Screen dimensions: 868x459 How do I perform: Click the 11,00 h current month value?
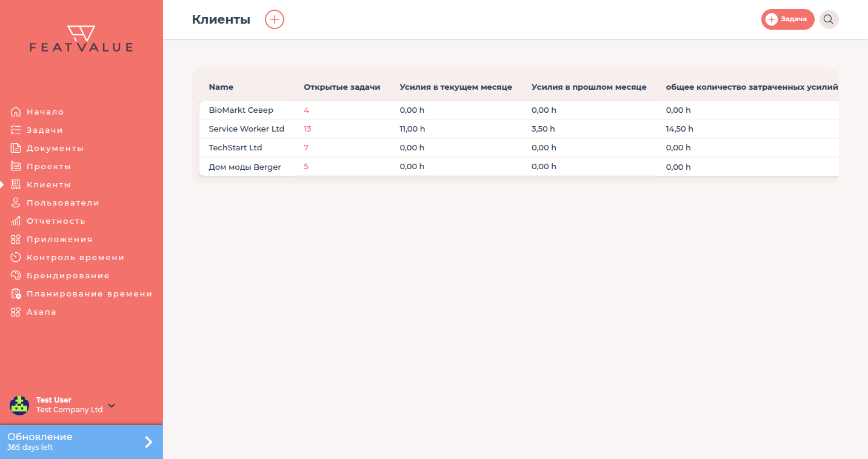[413, 129]
